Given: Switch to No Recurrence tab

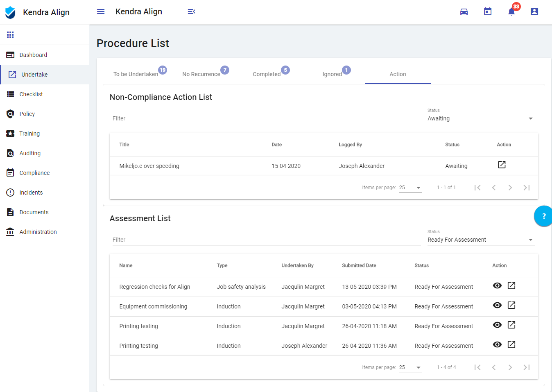Looking at the screenshot, I should point(201,74).
